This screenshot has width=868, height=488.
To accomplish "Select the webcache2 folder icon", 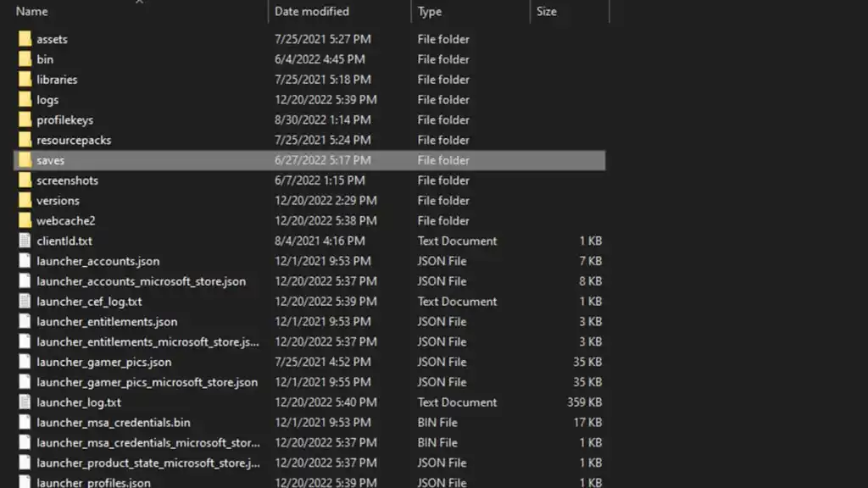I will 25,220.
